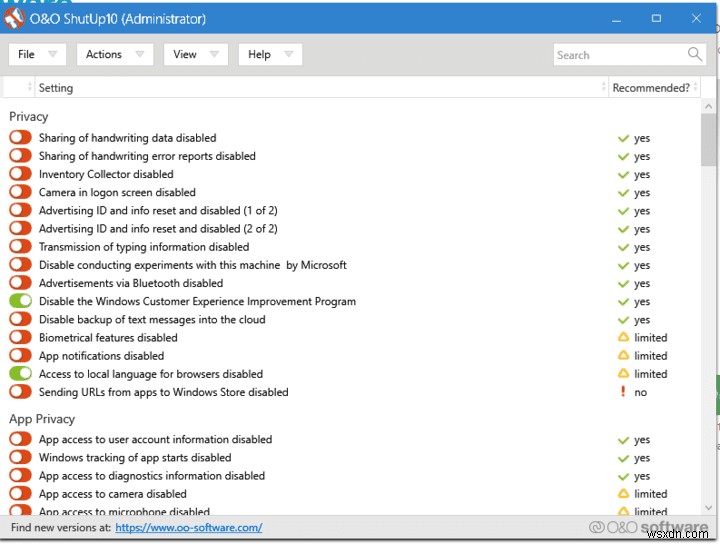
Task: Open the View dropdown menu
Action: point(197,54)
